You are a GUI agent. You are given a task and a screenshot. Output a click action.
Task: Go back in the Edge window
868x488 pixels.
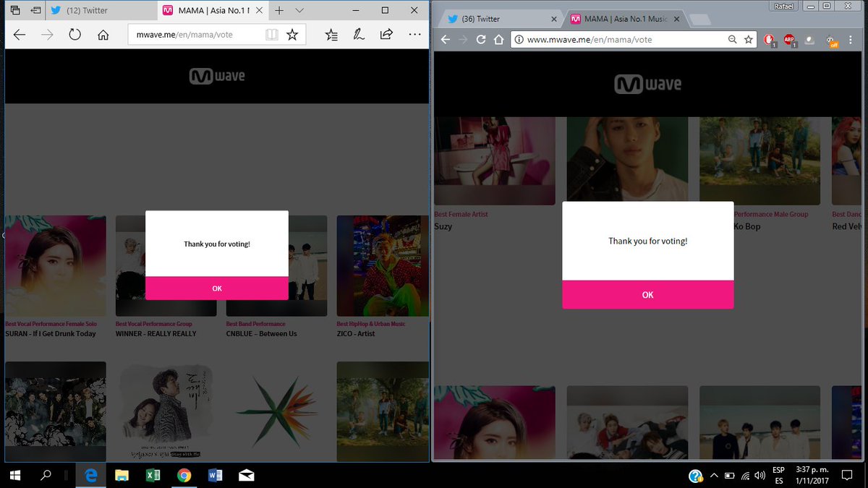(20, 34)
